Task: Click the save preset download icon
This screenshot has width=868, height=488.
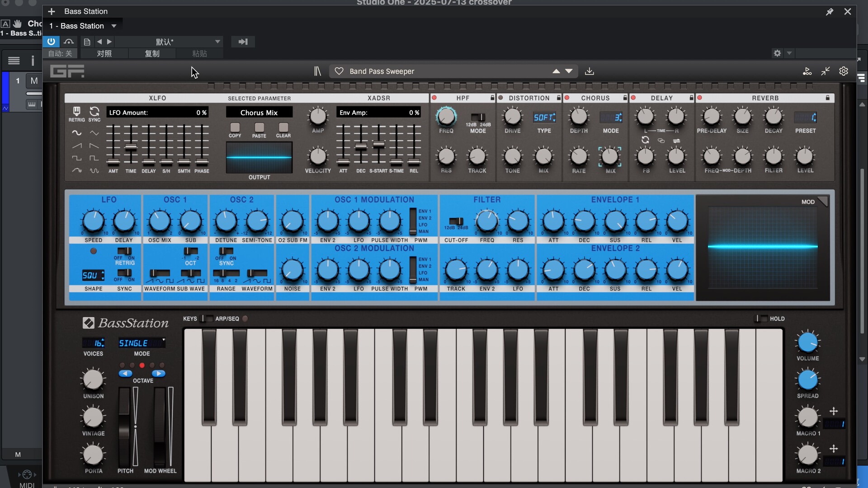Action: coord(590,71)
